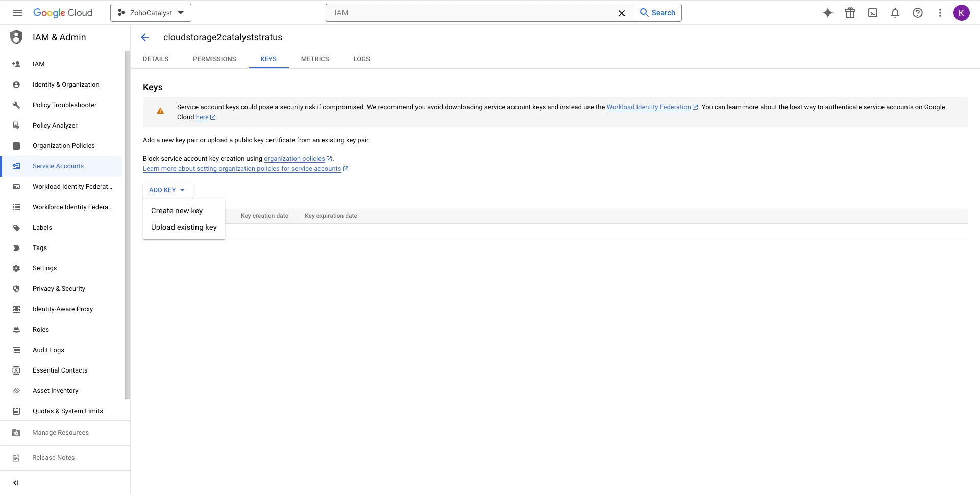Open the ZohoCatalyst project selector dropdown
980x494 pixels.
click(151, 13)
